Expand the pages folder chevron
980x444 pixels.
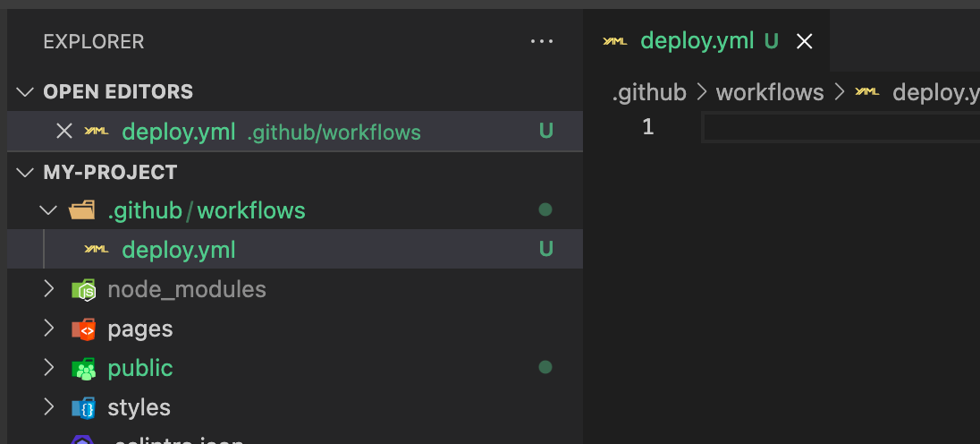48,329
